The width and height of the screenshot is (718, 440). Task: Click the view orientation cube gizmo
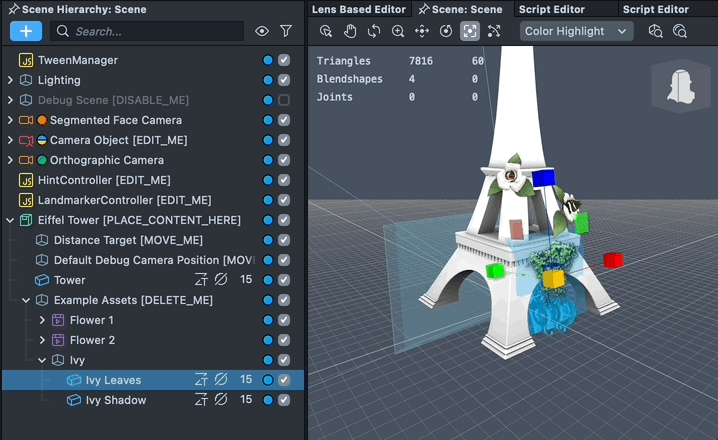tap(680, 87)
